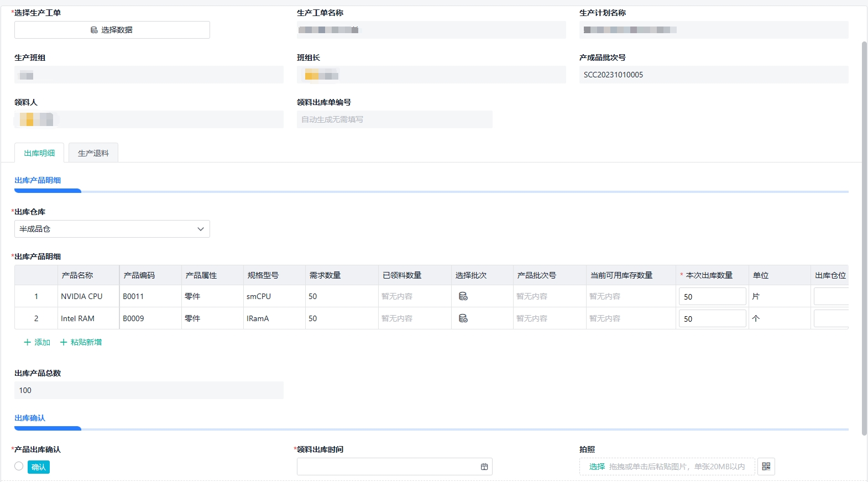The image size is (868, 482).
Task: Click 选择 link to upload a photo
Action: point(597,467)
